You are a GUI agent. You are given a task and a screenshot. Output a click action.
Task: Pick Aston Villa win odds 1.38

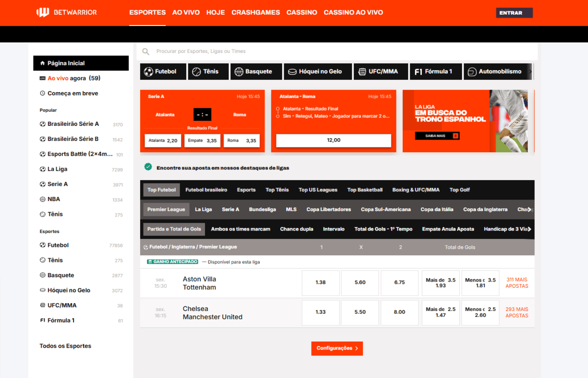(321, 283)
